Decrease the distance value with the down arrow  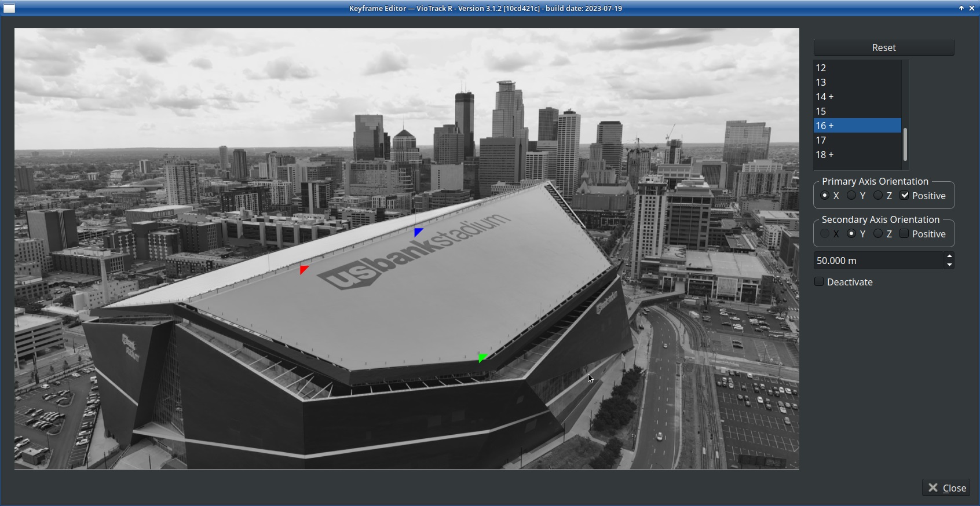click(x=949, y=265)
